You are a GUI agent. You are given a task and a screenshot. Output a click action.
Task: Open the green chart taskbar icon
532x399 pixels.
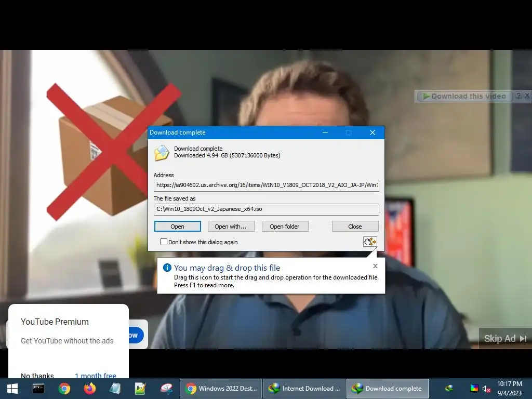coord(140,389)
